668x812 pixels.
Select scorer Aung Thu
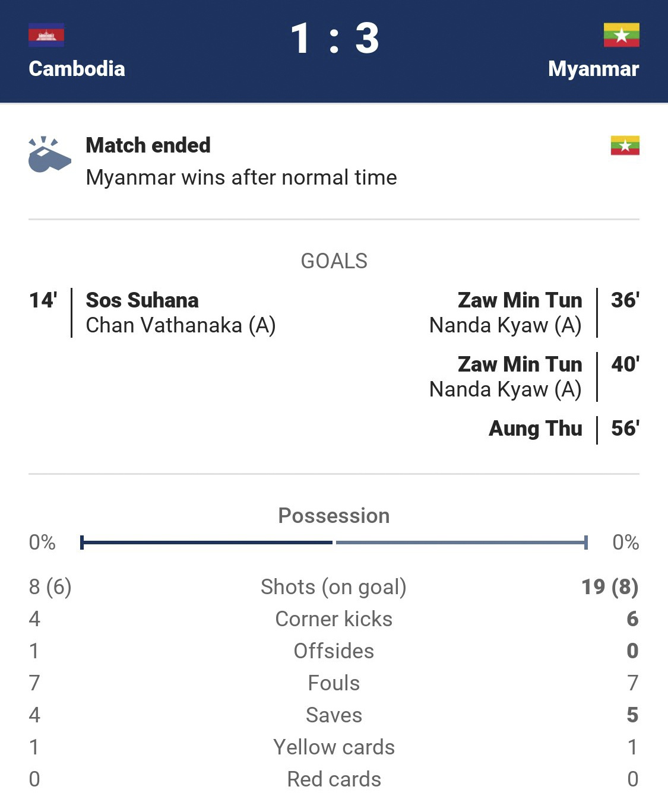coord(535,429)
